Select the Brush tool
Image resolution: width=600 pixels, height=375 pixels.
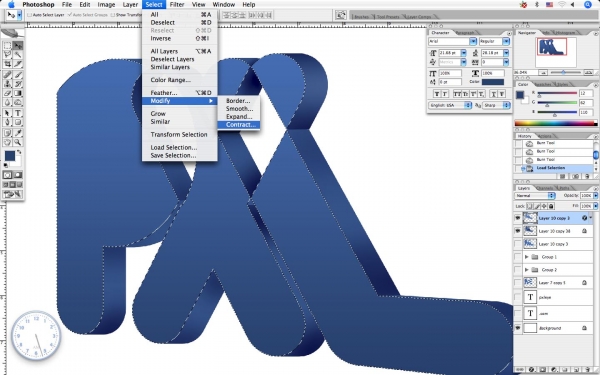pos(18,75)
